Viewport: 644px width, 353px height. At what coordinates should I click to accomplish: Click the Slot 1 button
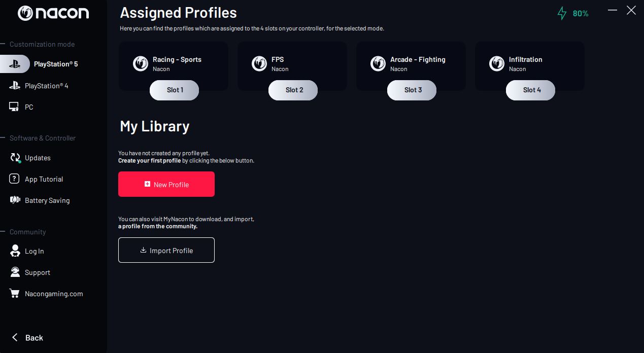(x=174, y=90)
